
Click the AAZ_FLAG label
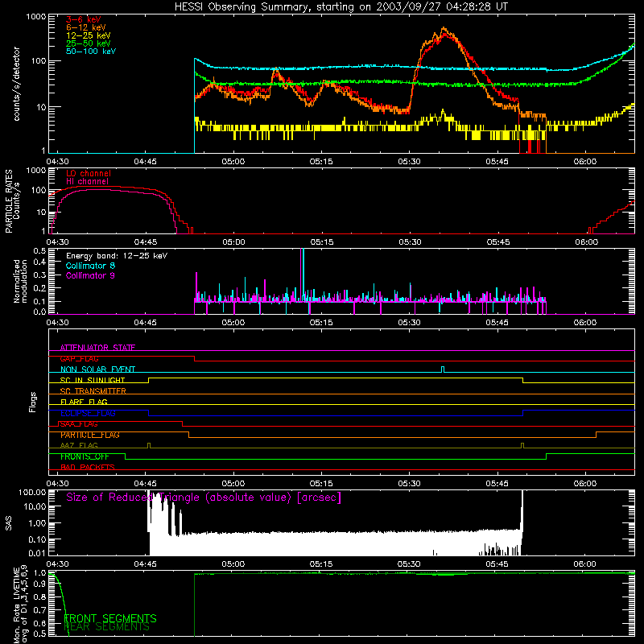click(79, 445)
